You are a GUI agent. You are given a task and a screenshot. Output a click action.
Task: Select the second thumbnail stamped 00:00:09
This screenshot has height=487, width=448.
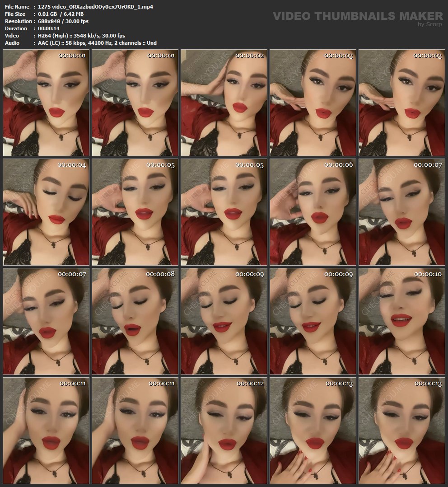[x=313, y=321]
